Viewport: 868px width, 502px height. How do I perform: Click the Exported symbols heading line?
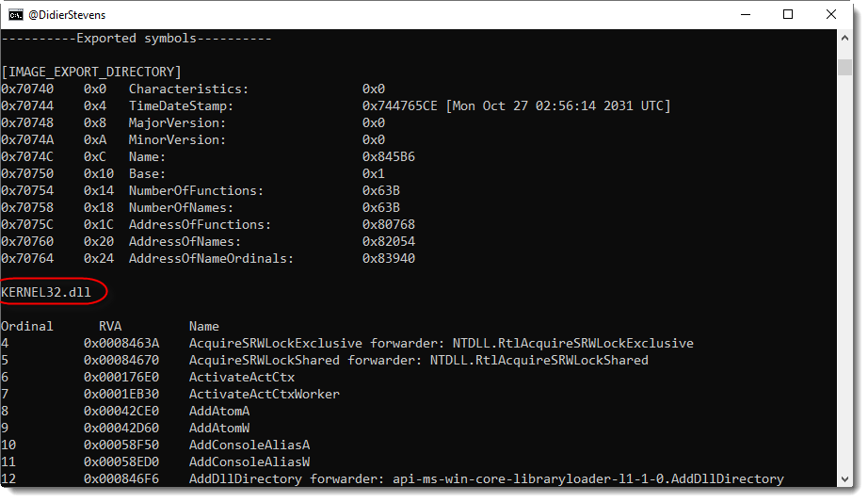(137, 38)
